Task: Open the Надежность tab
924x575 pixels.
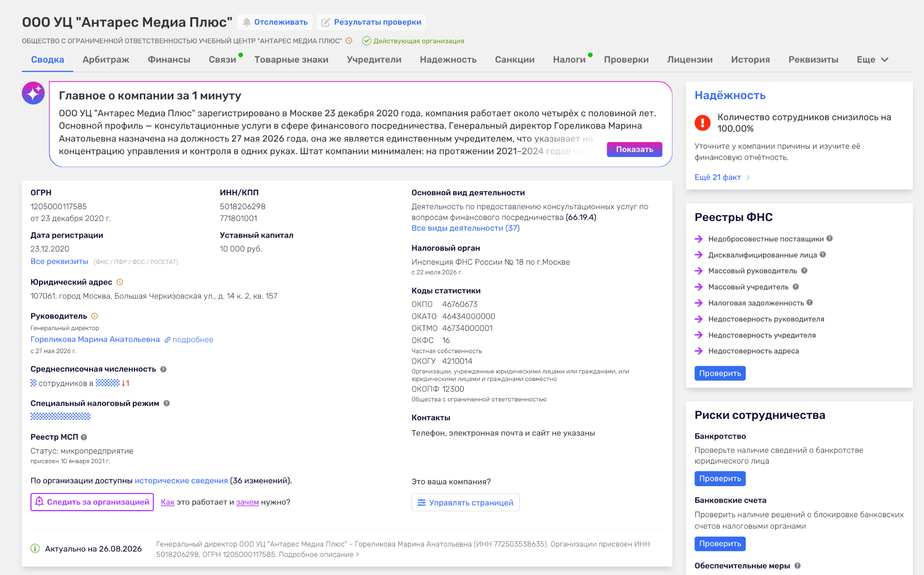Action: (448, 60)
